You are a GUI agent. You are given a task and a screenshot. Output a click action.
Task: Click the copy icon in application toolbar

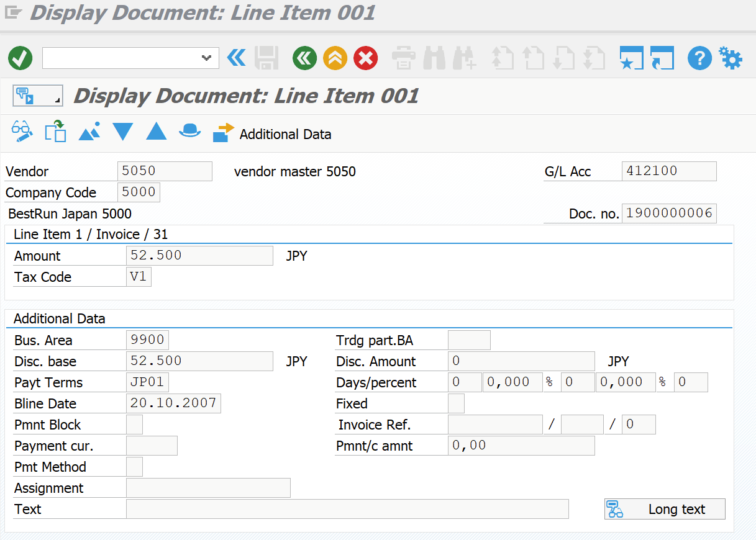[55, 132]
